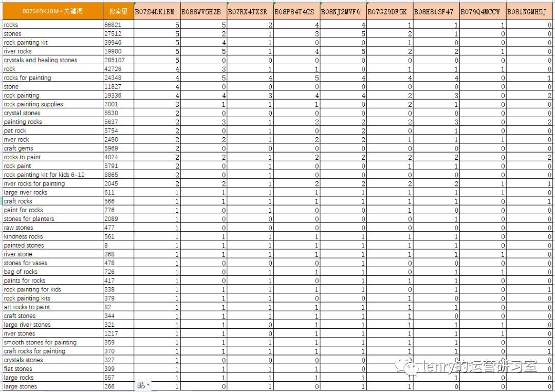The image size is (555, 392).
Task: Select the 'crystal stones' keyword cell
Action: pos(53,113)
